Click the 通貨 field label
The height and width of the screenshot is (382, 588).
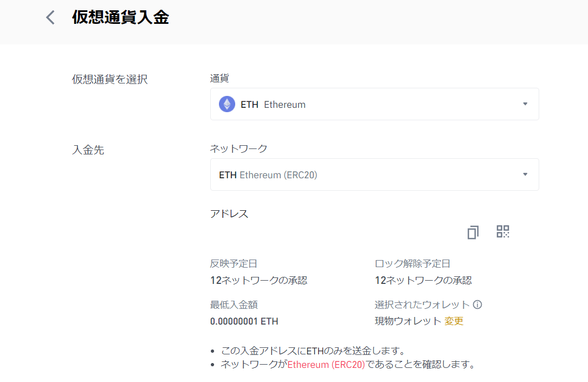point(219,79)
